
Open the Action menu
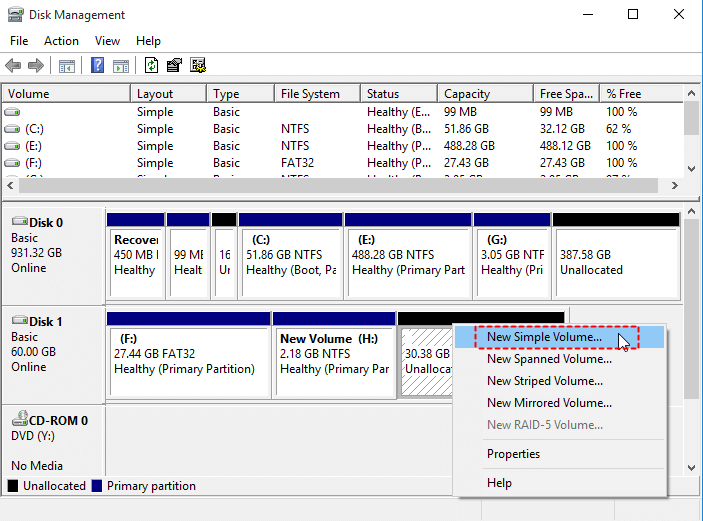click(x=61, y=41)
